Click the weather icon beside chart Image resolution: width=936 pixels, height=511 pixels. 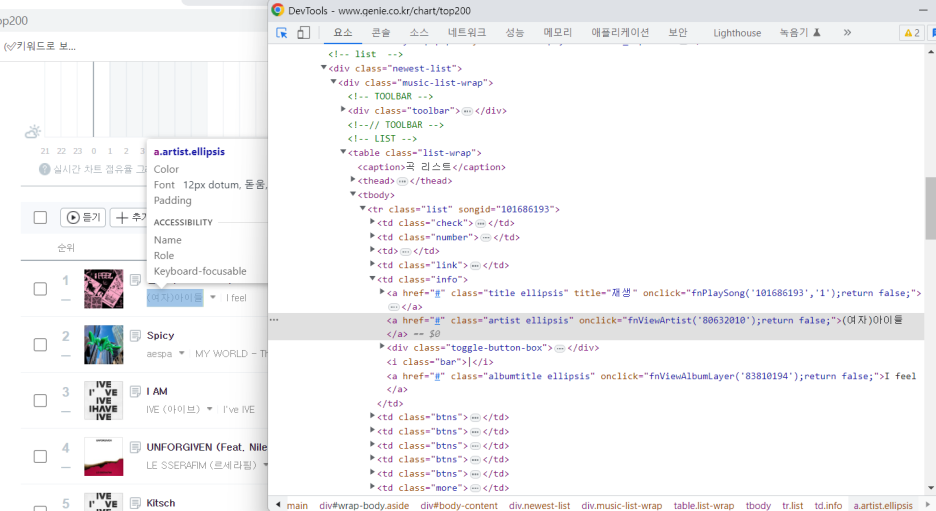tap(33, 131)
